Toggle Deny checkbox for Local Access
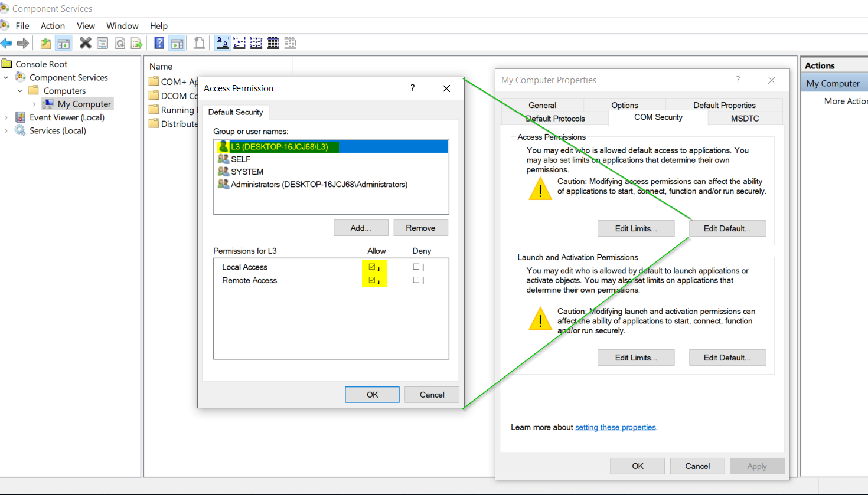 [x=416, y=267]
